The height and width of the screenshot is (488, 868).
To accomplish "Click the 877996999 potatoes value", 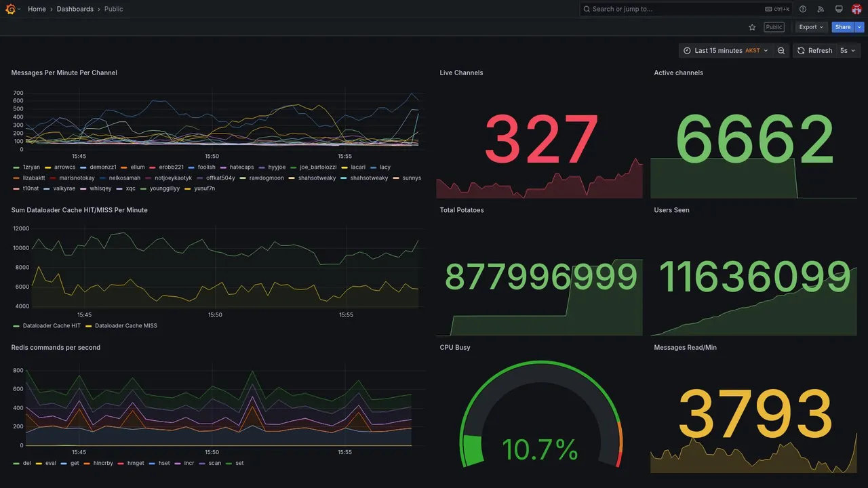I will coord(541,277).
